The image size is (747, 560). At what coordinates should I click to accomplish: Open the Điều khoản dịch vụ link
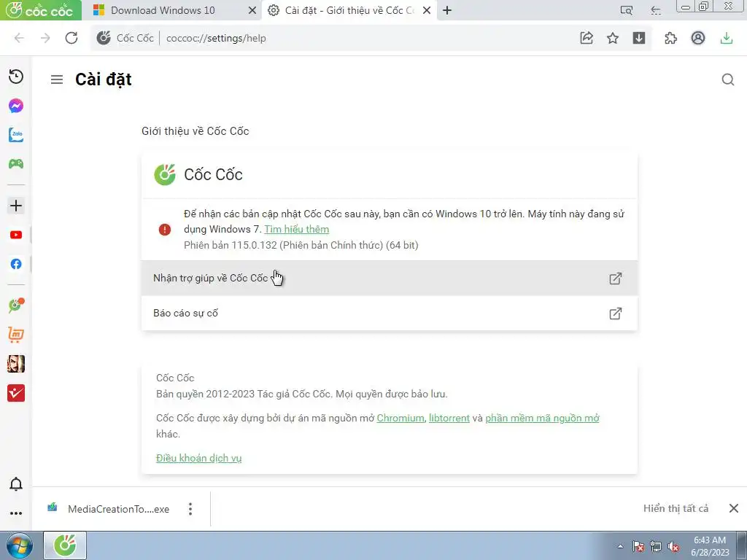coord(198,458)
